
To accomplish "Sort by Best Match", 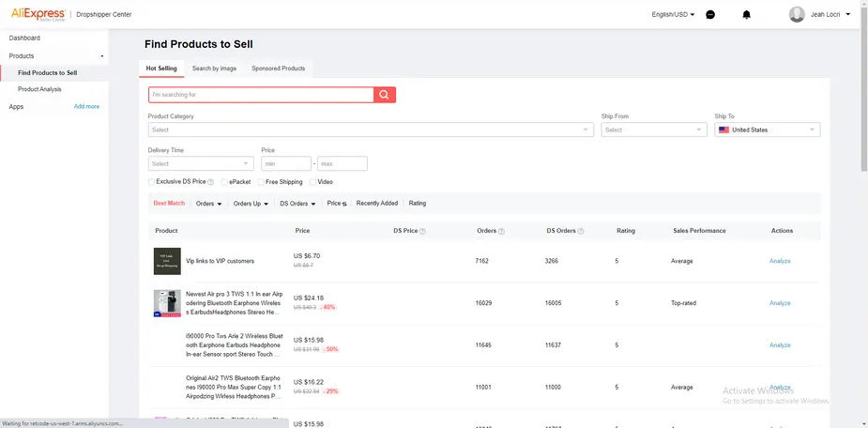I will click(x=169, y=203).
